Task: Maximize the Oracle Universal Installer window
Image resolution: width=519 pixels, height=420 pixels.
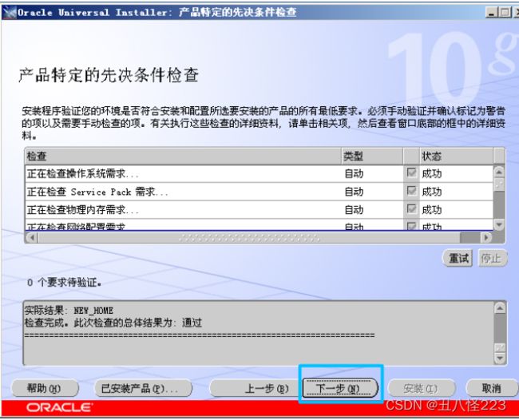Action: coord(505,13)
